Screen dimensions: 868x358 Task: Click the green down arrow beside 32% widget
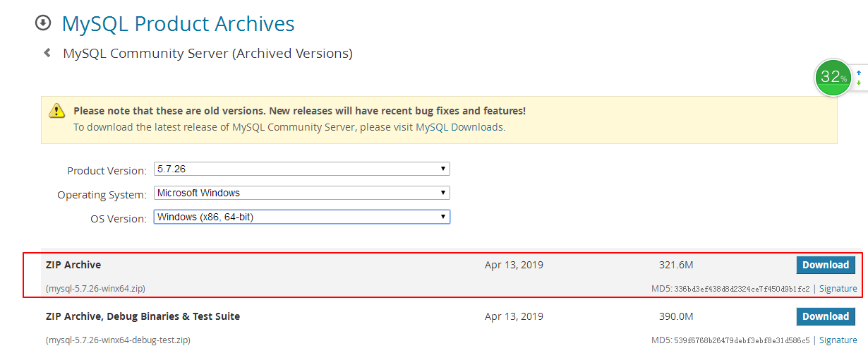tap(859, 83)
